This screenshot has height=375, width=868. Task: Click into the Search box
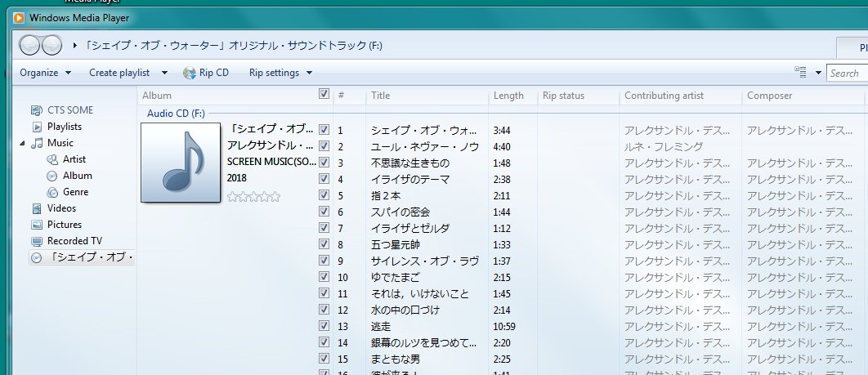(847, 73)
